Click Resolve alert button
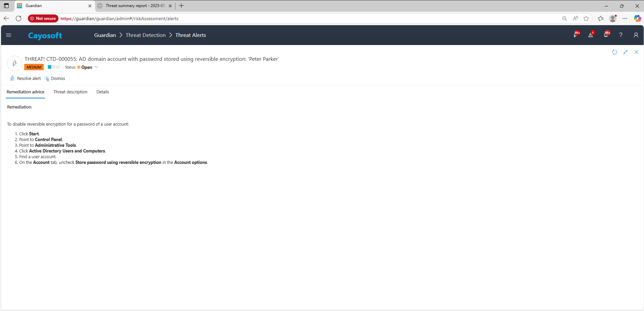644x311 pixels. point(26,79)
